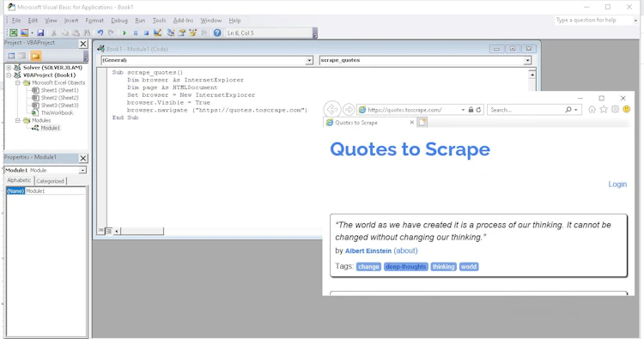Save Book1 with the floppy disk icon

[40, 33]
